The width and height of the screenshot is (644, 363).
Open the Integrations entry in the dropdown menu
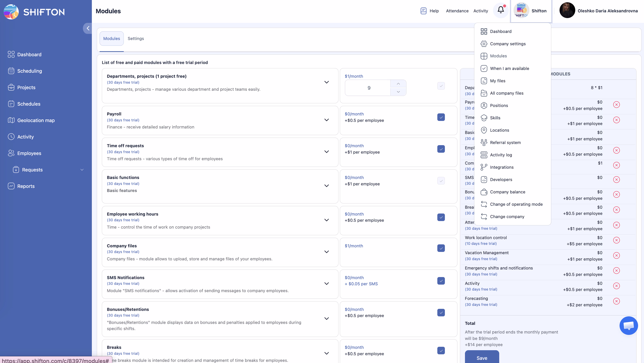click(501, 167)
